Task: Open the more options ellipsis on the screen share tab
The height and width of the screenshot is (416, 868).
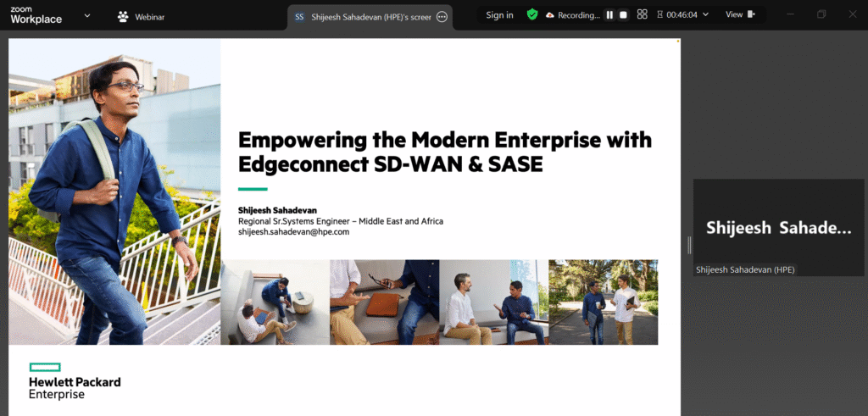Action: [x=442, y=17]
